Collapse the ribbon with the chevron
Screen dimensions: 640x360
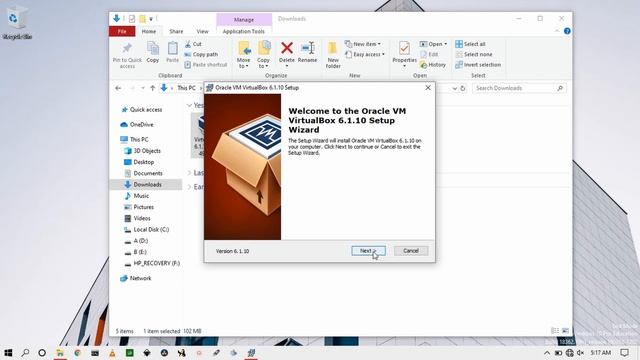point(557,31)
